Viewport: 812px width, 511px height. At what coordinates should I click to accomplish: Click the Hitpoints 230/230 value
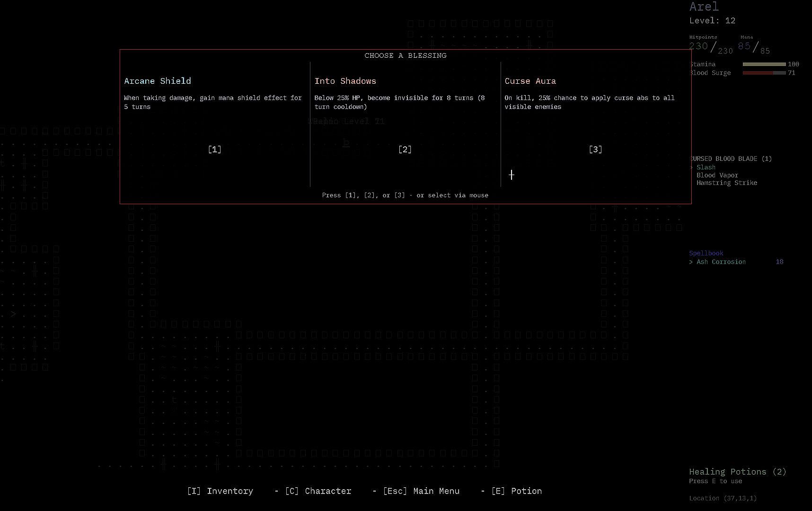tap(711, 47)
